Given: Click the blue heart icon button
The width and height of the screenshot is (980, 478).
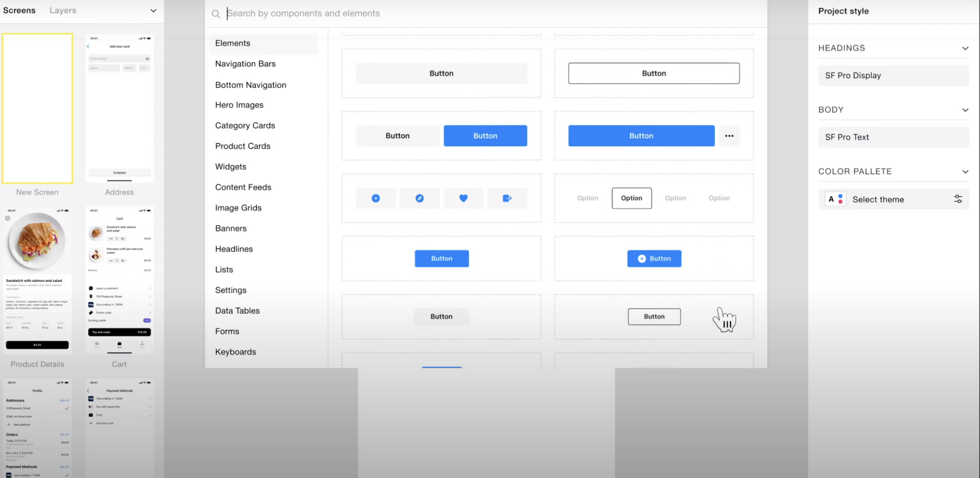Looking at the screenshot, I should (x=463, y=198).
